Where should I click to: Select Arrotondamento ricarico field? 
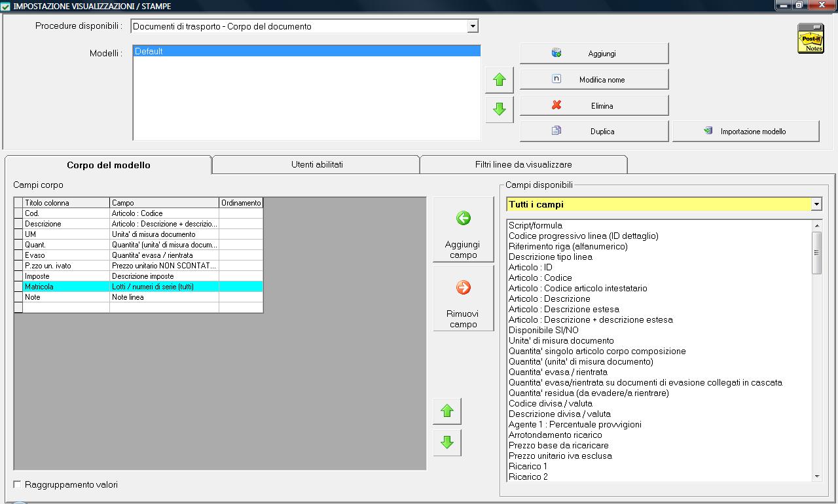(x=555, y=435)
